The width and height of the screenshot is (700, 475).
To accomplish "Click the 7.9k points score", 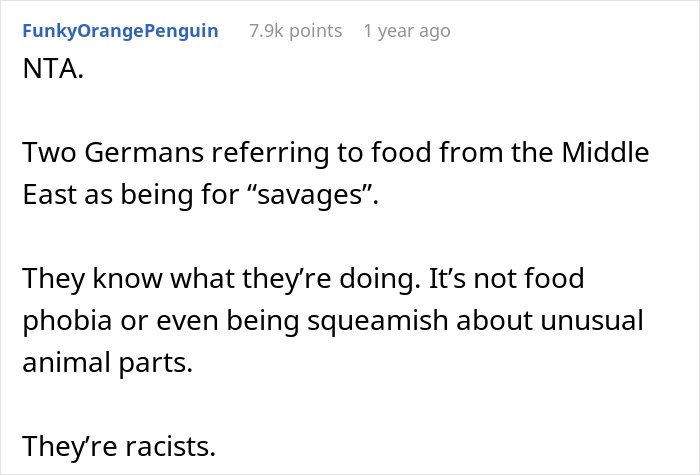I will coord(295,31).
